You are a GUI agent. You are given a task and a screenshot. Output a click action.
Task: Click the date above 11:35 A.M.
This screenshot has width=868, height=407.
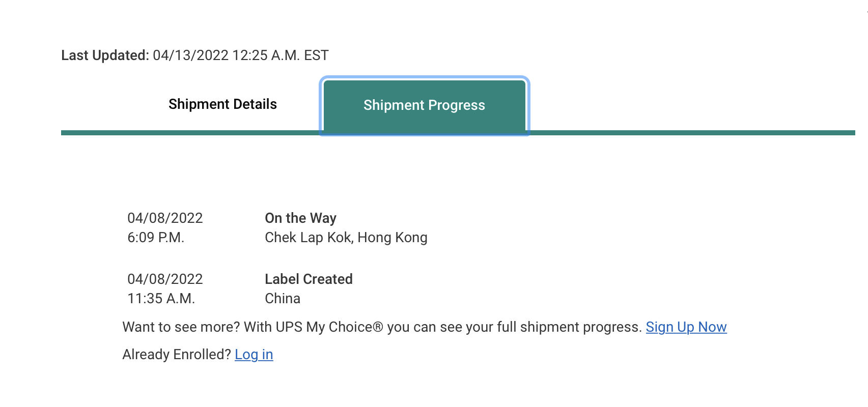[x=165, y=279]
